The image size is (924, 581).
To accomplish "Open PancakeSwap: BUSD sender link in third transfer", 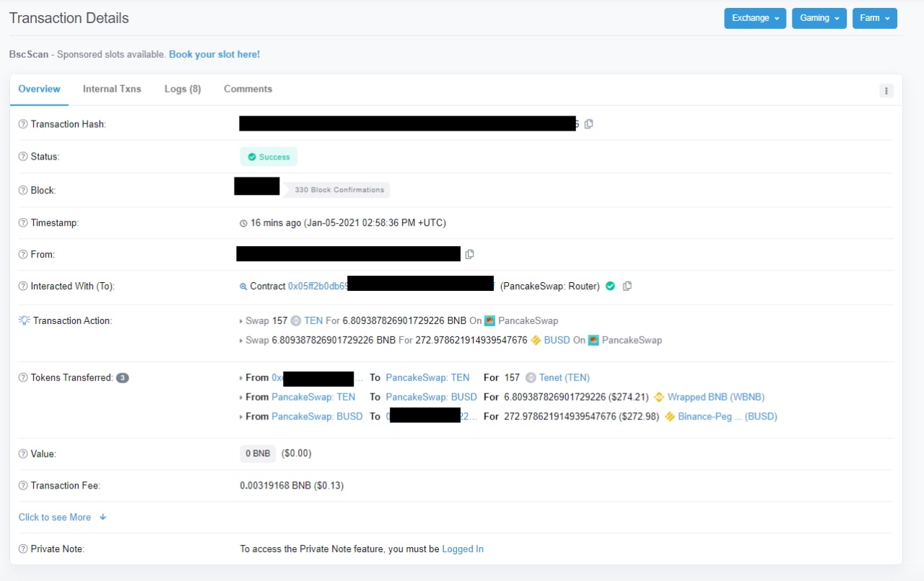I will point(317,416).
